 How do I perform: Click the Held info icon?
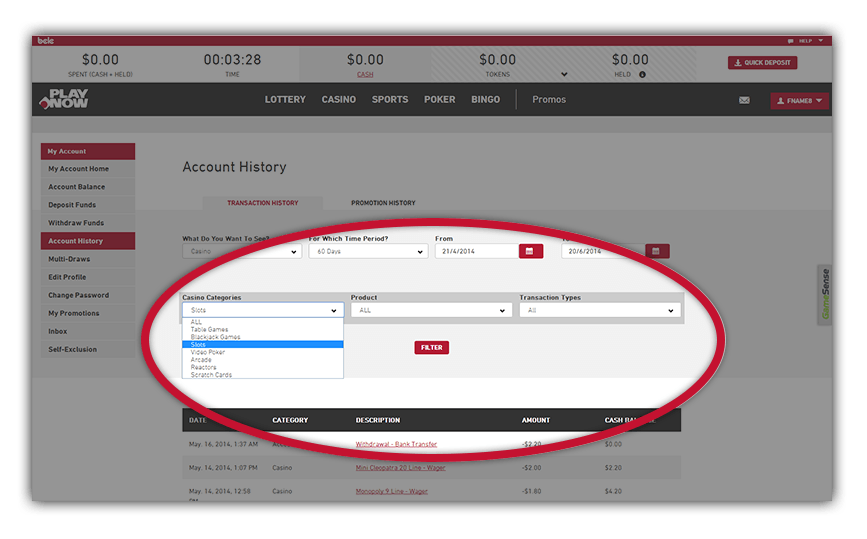click(643, 75)
